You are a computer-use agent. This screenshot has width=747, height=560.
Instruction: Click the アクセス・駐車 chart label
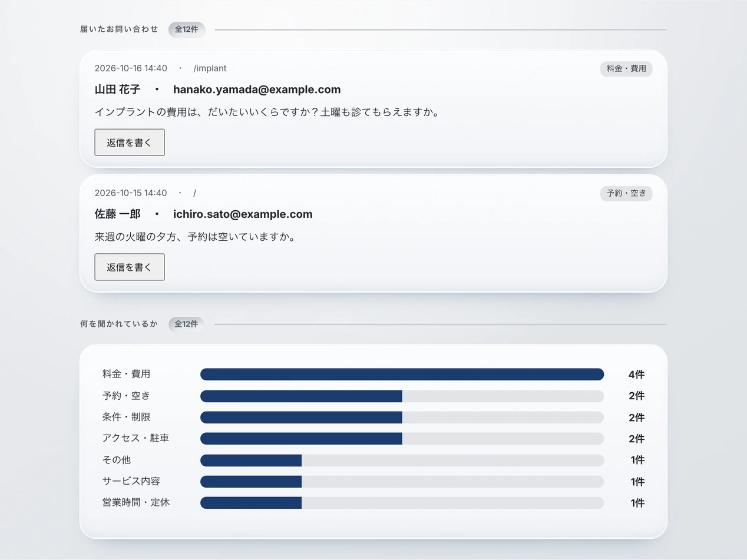[136, 438]
